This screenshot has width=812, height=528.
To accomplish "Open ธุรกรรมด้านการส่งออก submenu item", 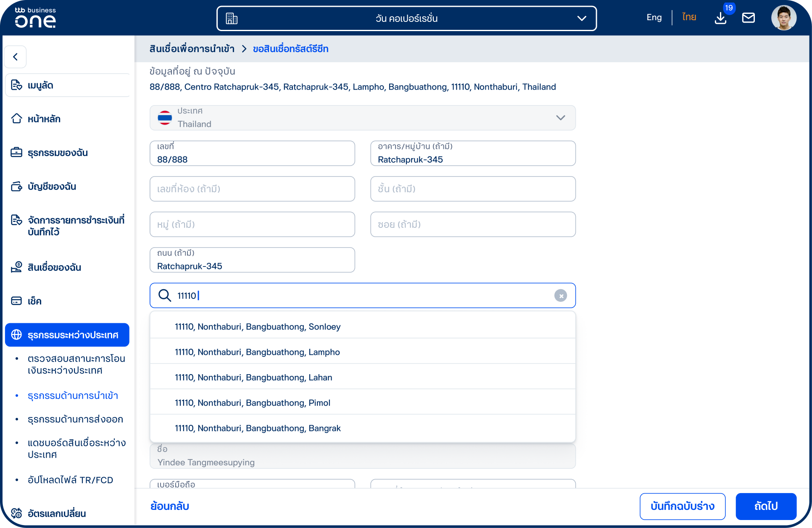I will (75, 419).
